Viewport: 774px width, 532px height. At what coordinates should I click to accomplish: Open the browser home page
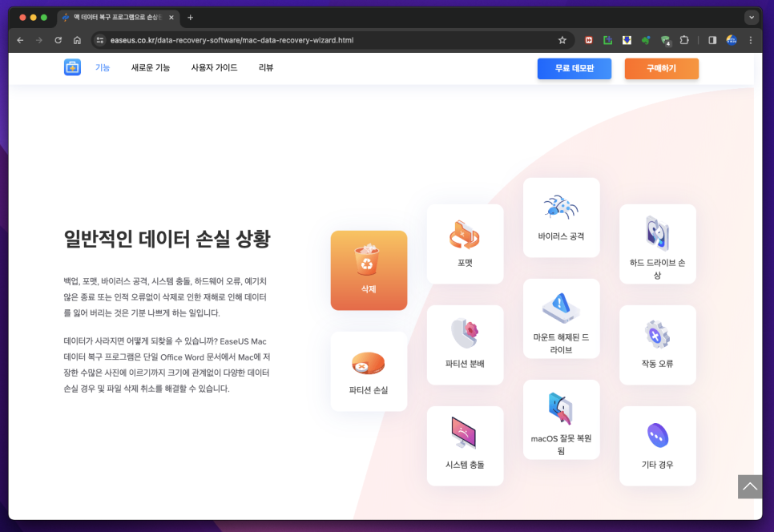(77, 41)
